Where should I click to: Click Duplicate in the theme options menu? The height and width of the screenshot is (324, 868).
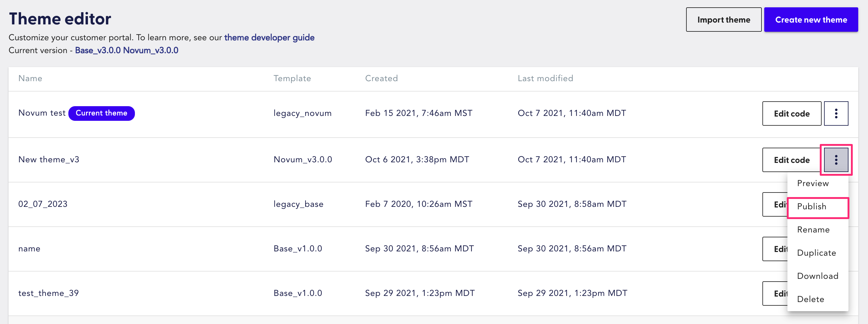pos(816,253)
